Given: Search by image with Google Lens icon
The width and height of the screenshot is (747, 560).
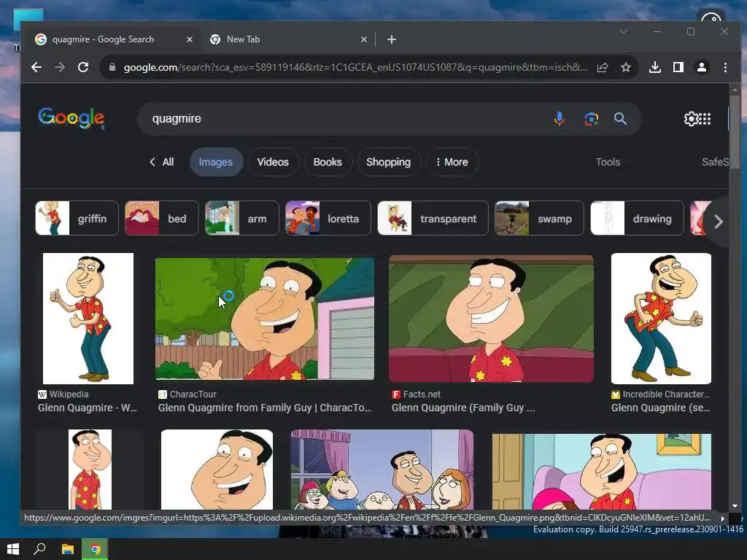Looking at the screenshot, I should pyautogui.click(x=591, y=119).
